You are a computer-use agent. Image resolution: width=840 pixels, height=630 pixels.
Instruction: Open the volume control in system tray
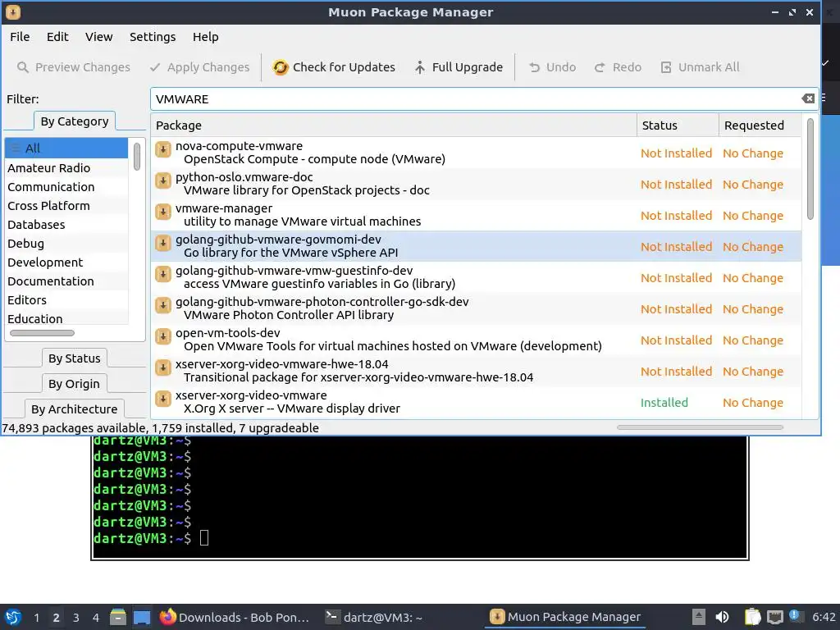coord(722,617)
